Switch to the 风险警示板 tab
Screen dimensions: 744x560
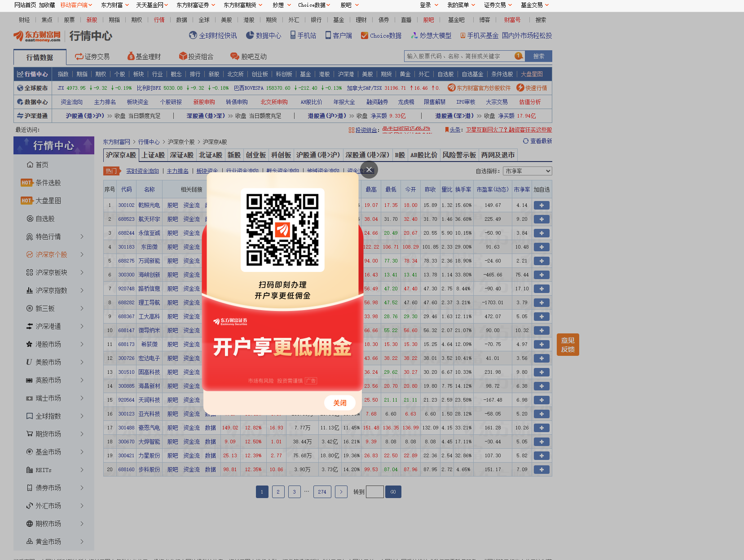(x=459, y=155)
